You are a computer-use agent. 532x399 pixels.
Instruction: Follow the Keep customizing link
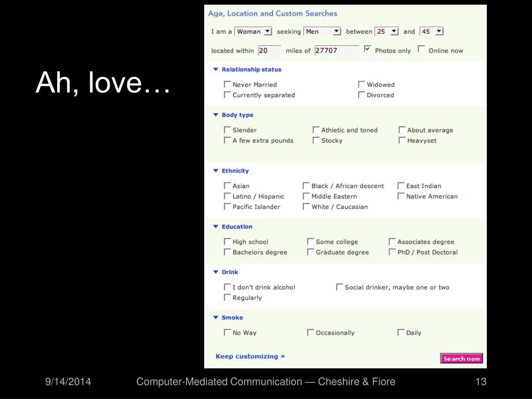[250, 356]
